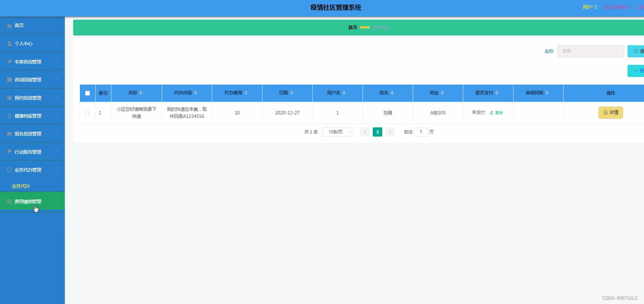This screenshot has width=644, height=304.
Task: Click the flag icon for 行动报告管理
Action: coord(9,152)
